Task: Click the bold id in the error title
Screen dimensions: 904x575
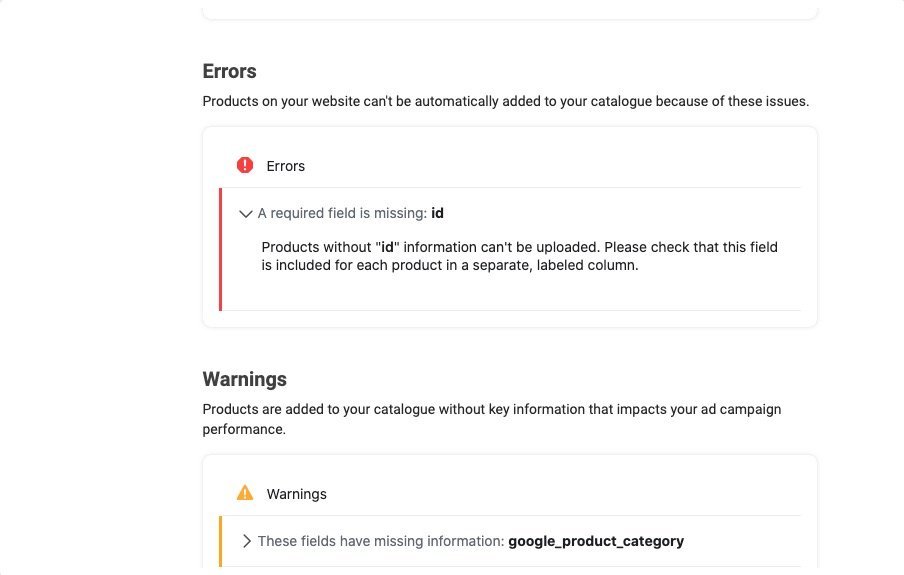Action: pyautogui.click(x=438, y=213)
